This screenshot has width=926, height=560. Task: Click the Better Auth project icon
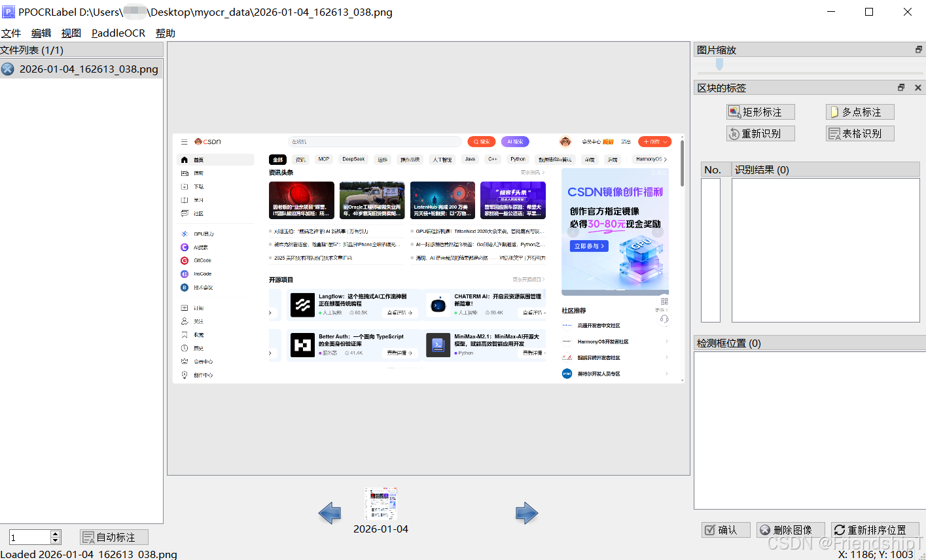tap(302, 345)
